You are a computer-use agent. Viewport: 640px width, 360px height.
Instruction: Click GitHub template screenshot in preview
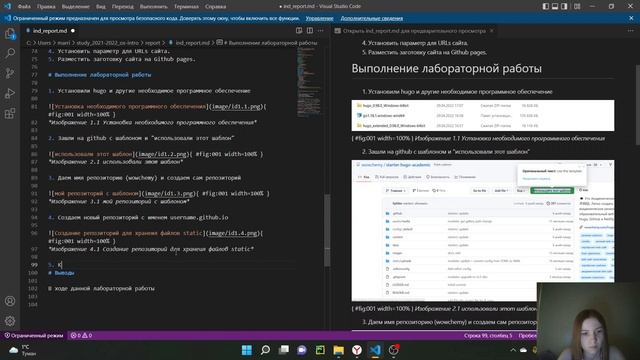coord(483,231)
